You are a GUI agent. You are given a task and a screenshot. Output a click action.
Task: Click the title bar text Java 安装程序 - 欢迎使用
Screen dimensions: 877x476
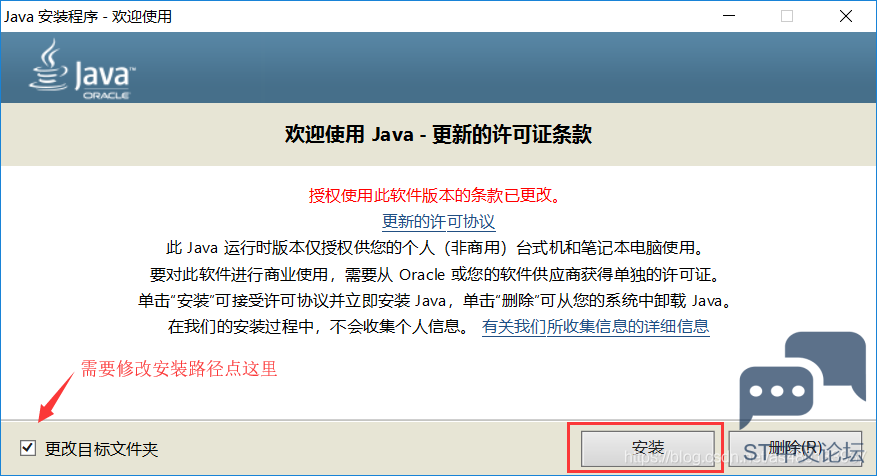coord(88,17)
